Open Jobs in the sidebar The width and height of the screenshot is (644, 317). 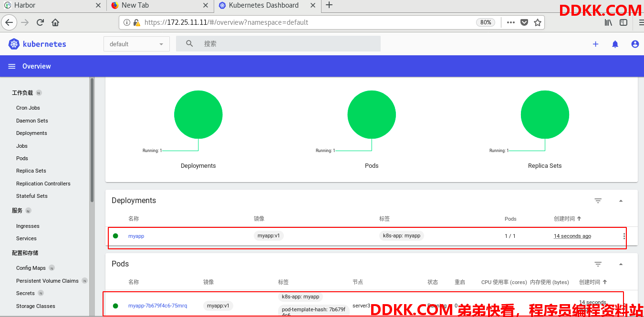[22, 146]
